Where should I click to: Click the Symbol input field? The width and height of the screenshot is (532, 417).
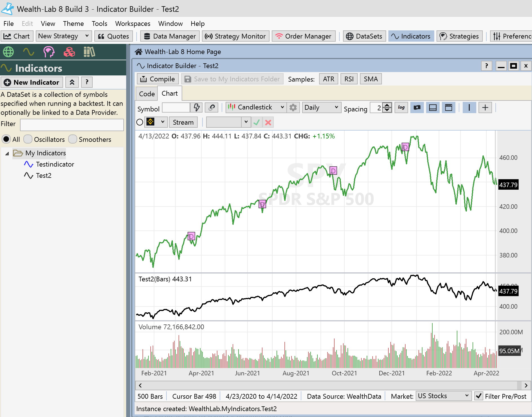tap(176, 107)
